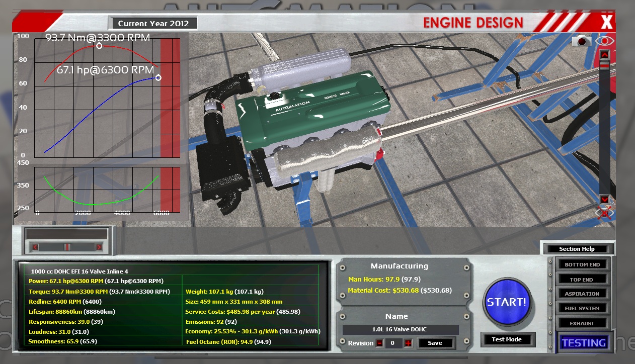The height and width of the screenshot is (364, 635).
Task: Click the Man Hours 97.9 value
Action: pos(384,279)
